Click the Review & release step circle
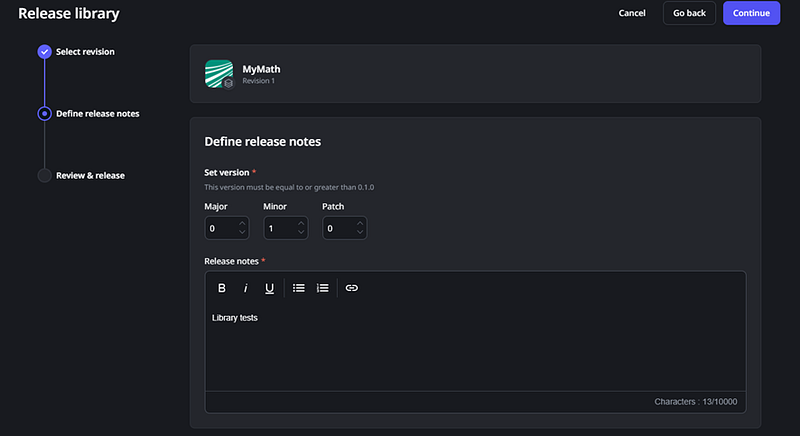 [x=44, y=175]
